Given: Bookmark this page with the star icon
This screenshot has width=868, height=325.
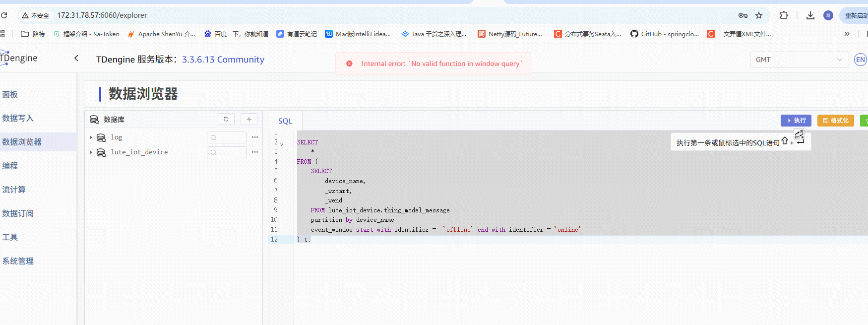Looking at the screenshot, I should [x=759, y=15].
